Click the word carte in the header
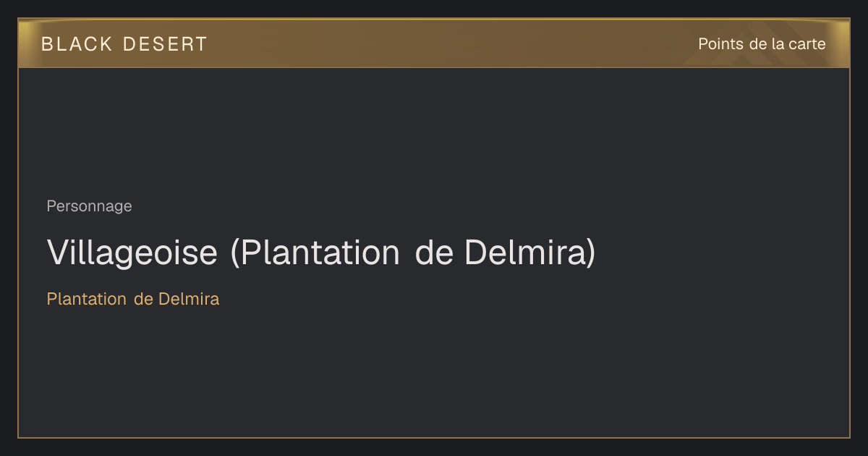 808,44
